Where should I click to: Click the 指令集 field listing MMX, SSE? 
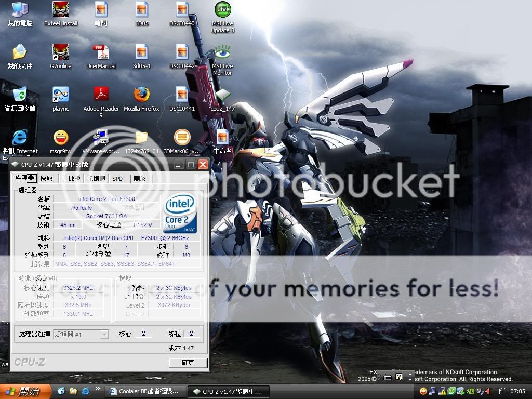127,263
